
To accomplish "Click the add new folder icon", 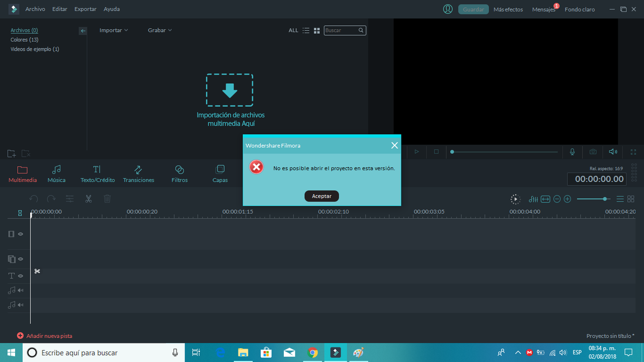I will point(12,153).
